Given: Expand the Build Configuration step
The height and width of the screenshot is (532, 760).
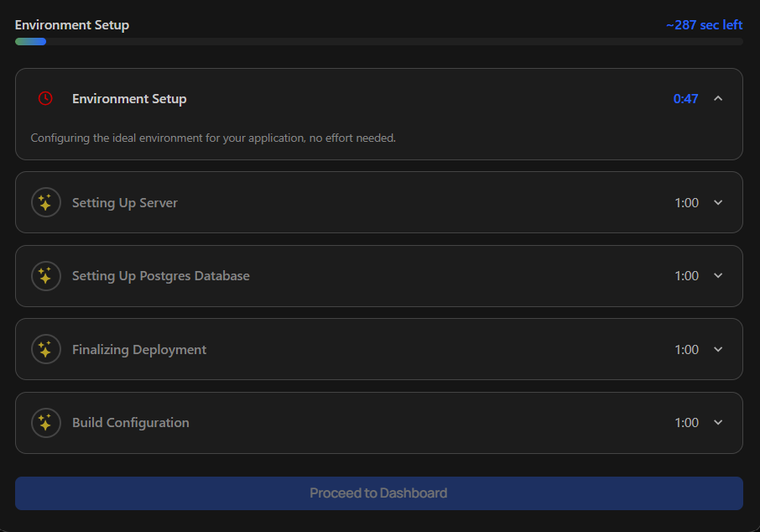Looking at the screenshot, I should pyautogui.click(x=719, y=422).
